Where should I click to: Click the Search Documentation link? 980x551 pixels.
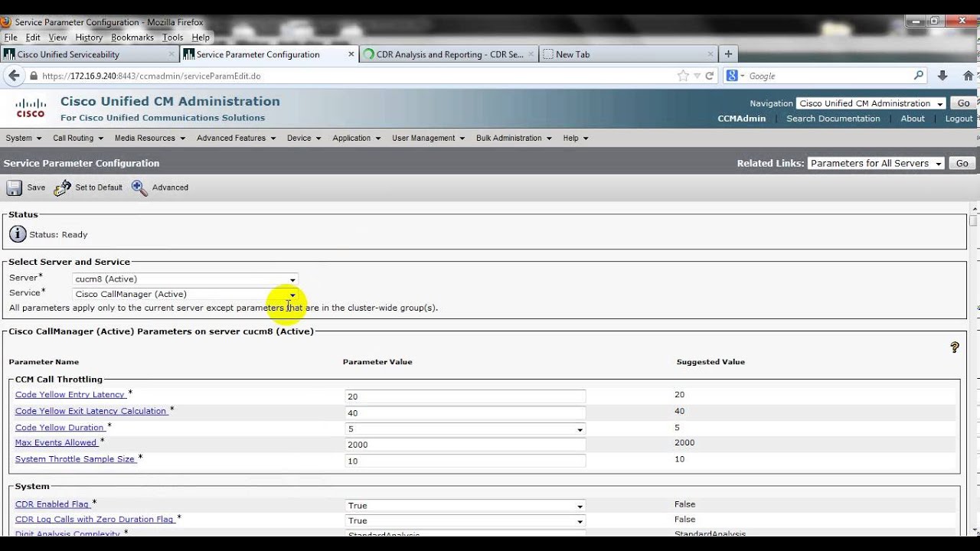pyautogui.click(x=833, y=119)
